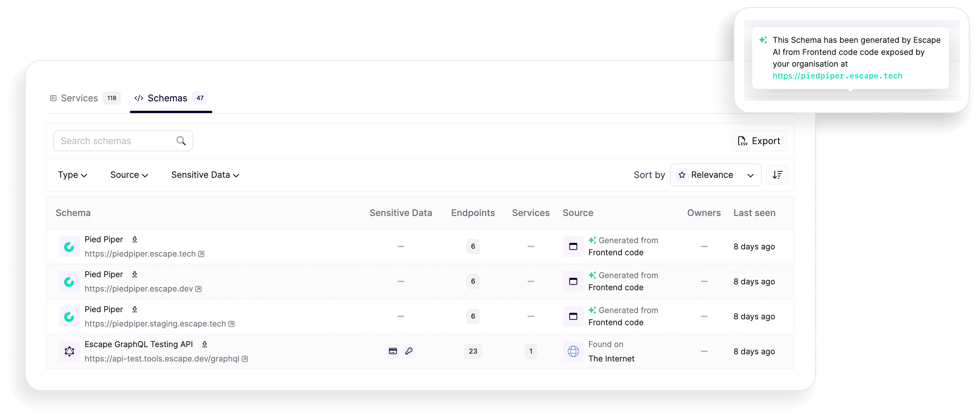Click the download icon beside first Pied Piper schema
The height and width of the screenshot is (419, 980).
(x=135, y=239)
